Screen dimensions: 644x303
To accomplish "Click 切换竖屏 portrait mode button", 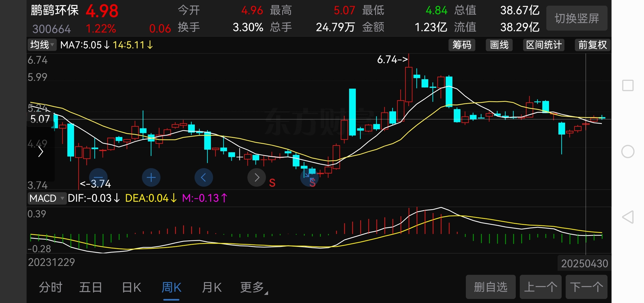I will pyautogui.click(x=577, y=18).
